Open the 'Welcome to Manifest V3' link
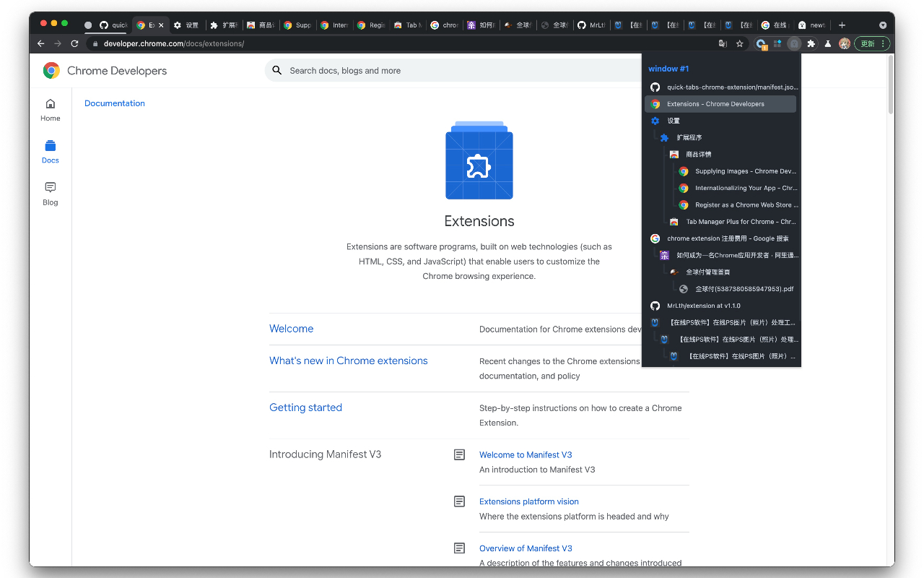 click(526, 454)
